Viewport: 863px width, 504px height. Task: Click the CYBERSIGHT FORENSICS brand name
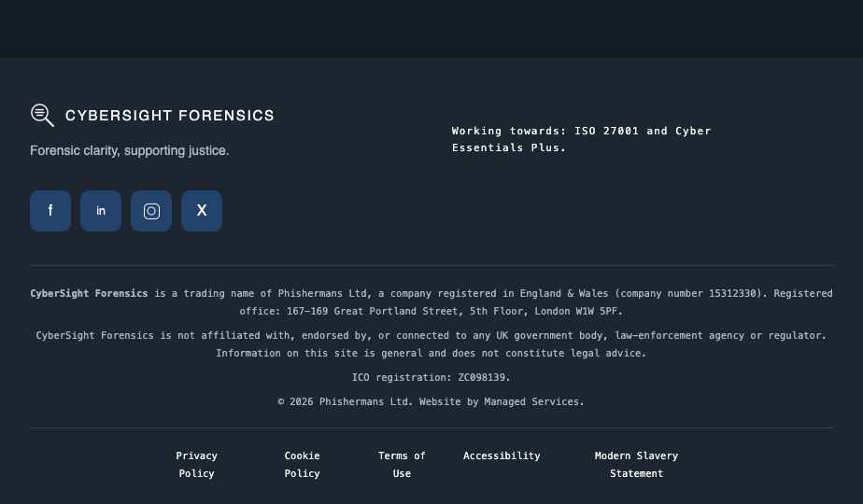(x=170, y=116)
